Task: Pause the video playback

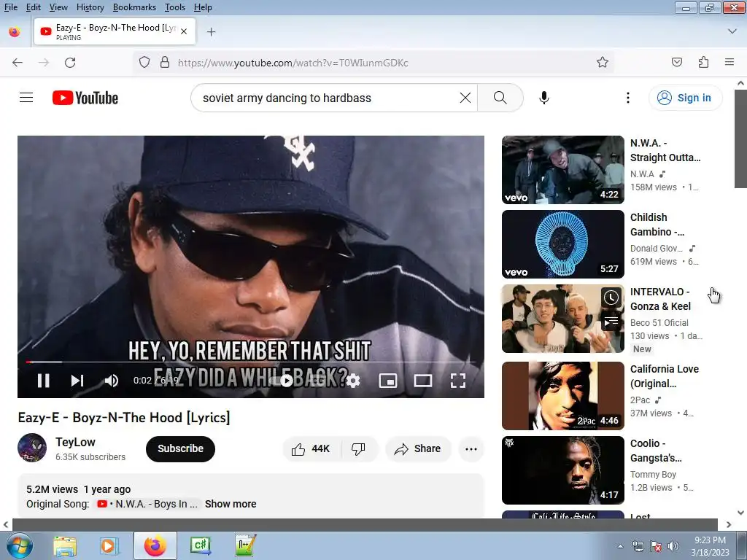Action: [43, 381]
